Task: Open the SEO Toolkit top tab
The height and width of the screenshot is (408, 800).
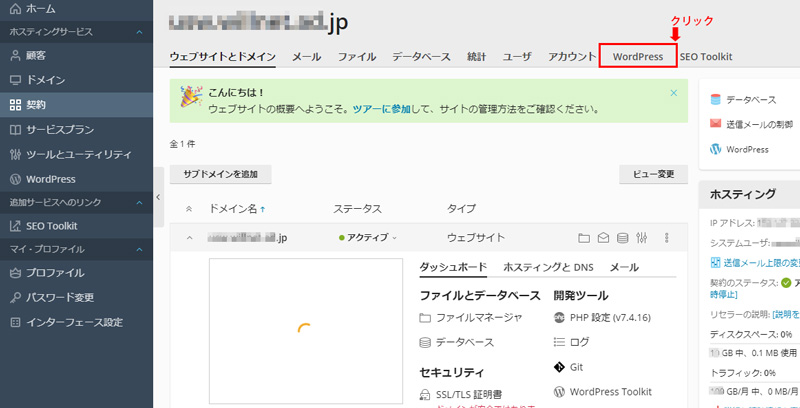Action: (706, 57)
